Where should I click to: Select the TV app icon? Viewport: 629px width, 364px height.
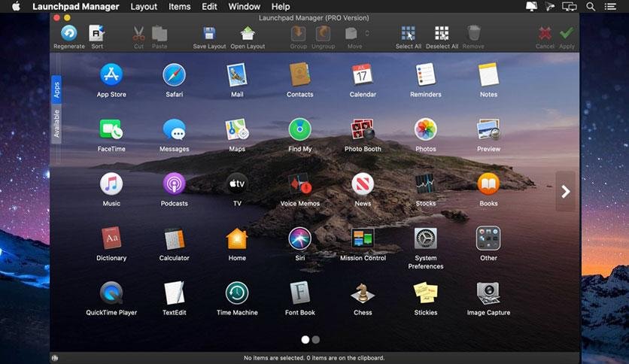(x=237, y=184)
